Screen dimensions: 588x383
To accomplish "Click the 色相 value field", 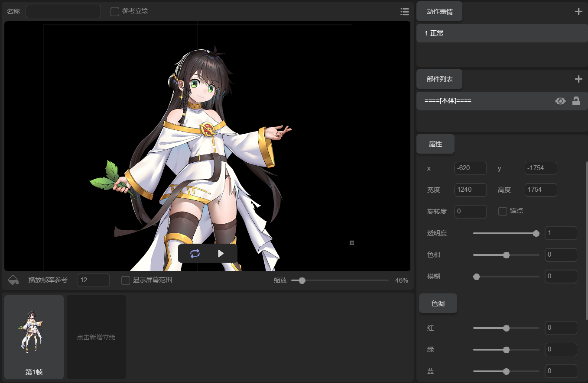I will pos(561,255).
